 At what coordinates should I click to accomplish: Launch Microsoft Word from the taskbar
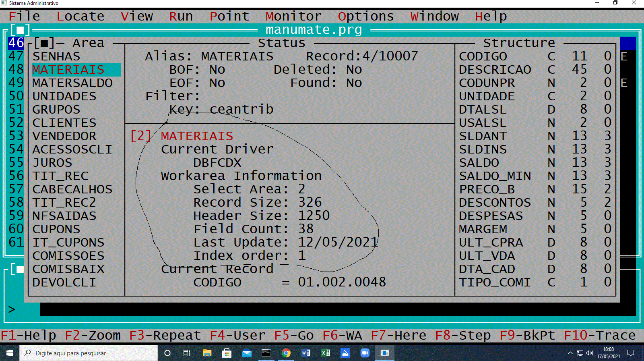306,353
